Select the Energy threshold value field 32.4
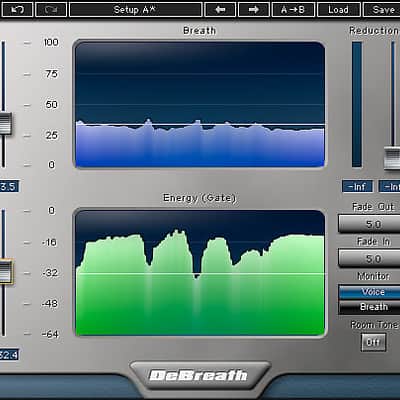 pos(9,355)
